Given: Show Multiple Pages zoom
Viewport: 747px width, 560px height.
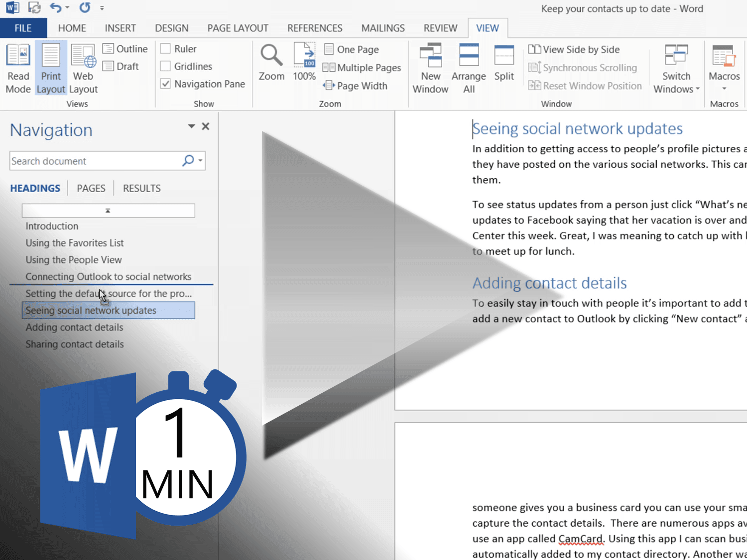Looking at the screenshot, I should coord(362,68).
